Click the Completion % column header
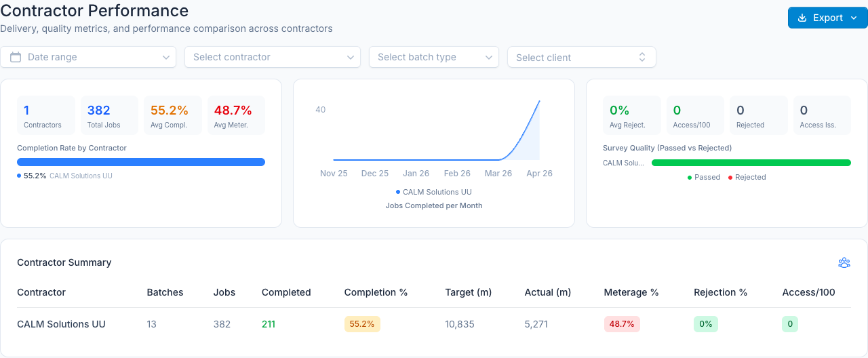Screen dimensions: 868x358 pyautogui.click(x=376, y=292)
